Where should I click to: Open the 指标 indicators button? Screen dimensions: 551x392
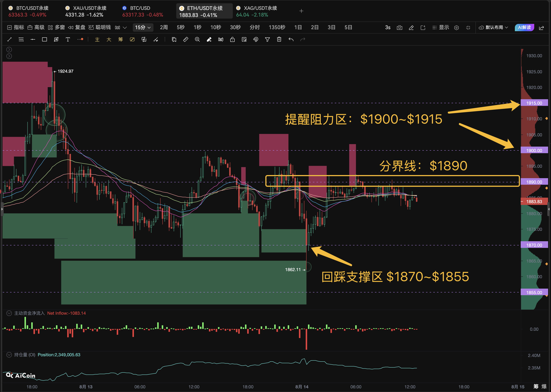click(x=16, y=28)
